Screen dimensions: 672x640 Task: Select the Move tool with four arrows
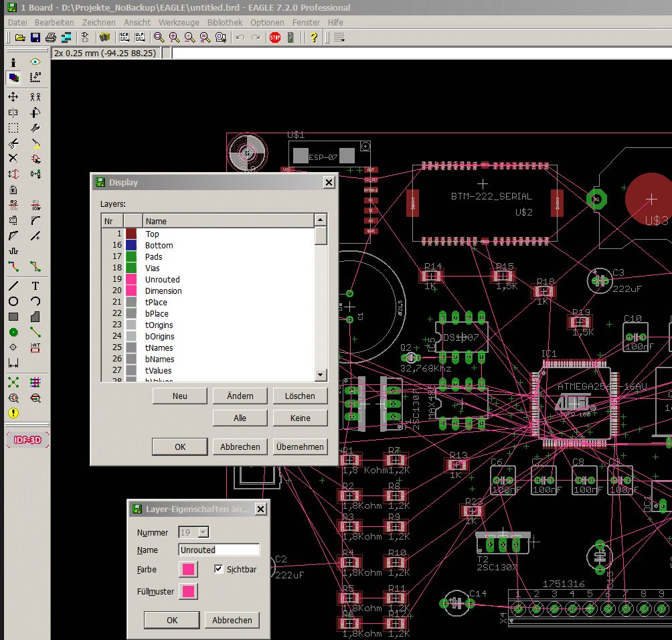13,97
